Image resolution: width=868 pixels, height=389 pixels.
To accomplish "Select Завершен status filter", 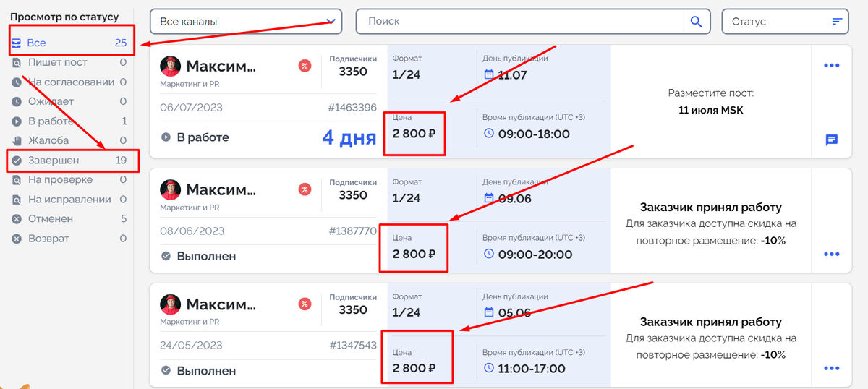I will (54, 161).
